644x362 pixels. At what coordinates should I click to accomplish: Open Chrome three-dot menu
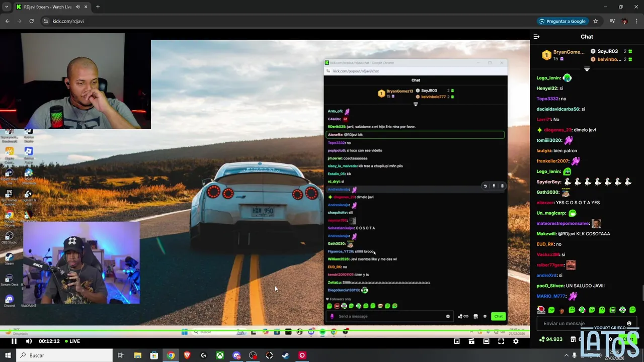point(636,21)
